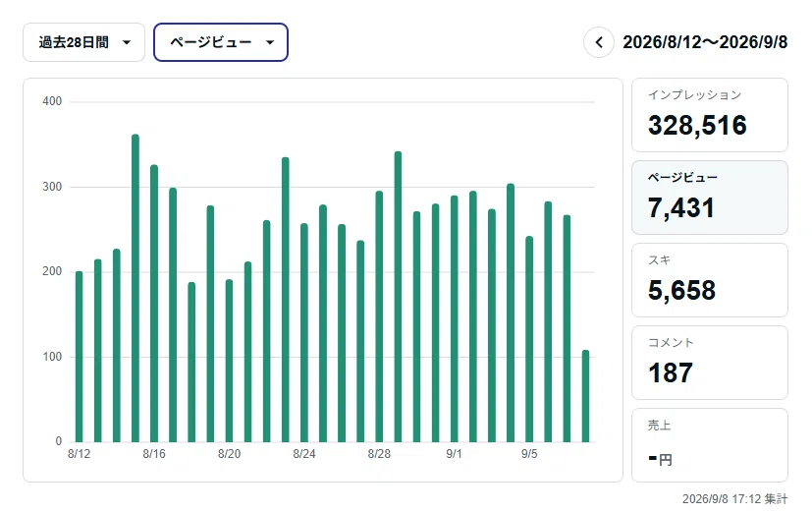Click the 8/16 x-axis label
812x513 pixels.
tap(154, 454)
